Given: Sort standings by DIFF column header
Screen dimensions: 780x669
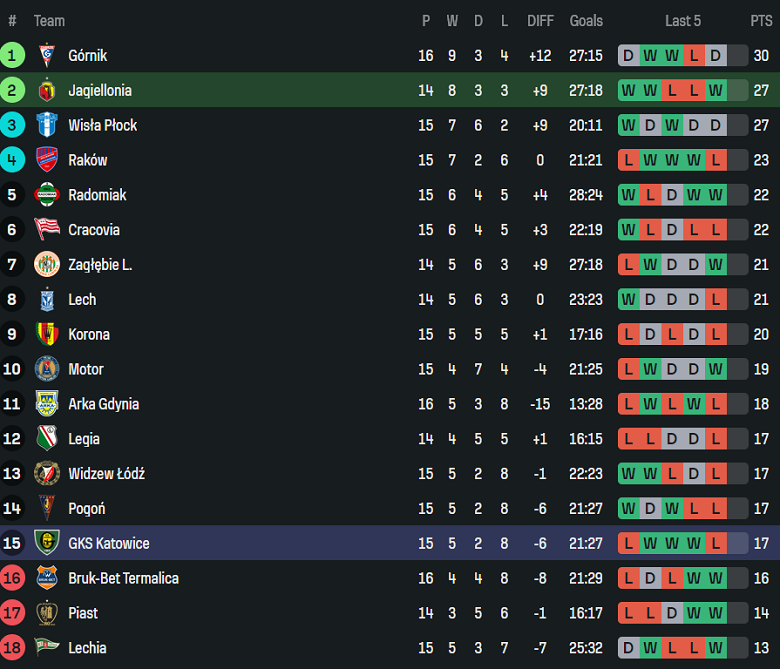Looking at the screenshot, I should [x=540, y=21].
